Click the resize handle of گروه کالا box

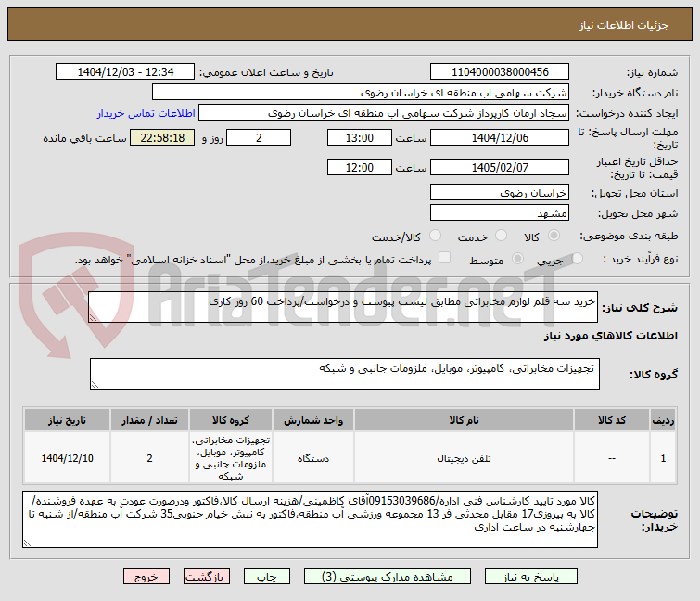(95, 385)
